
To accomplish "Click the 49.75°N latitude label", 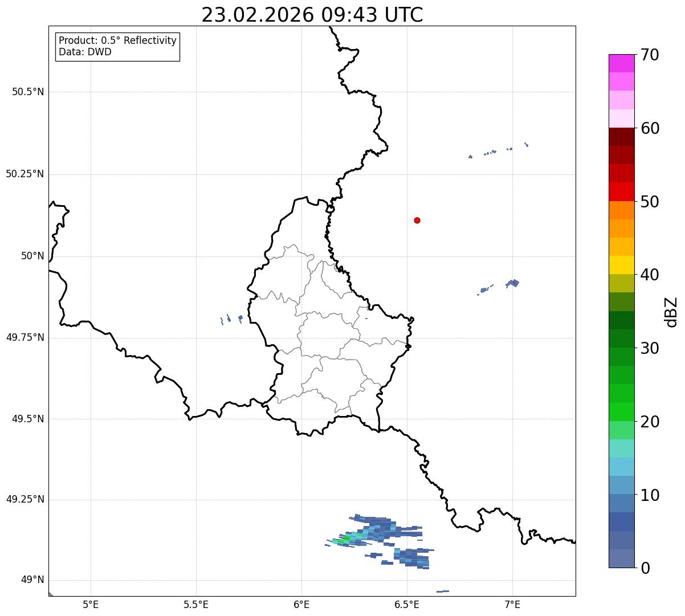I will (25, 337).
